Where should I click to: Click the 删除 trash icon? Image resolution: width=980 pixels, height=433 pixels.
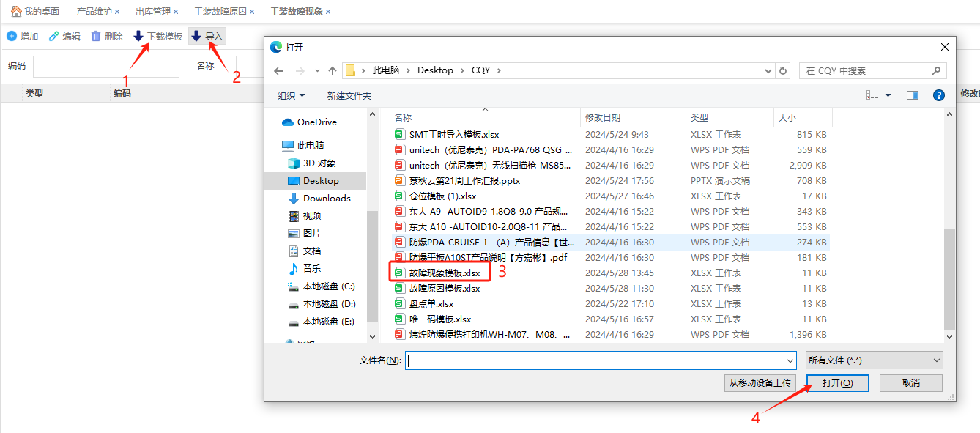(96, 36)
